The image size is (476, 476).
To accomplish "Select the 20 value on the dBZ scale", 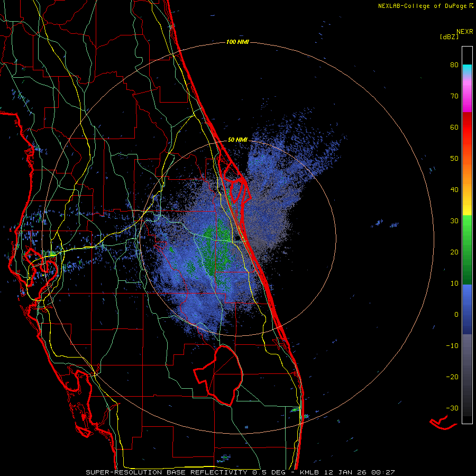I will pos(454,252).
